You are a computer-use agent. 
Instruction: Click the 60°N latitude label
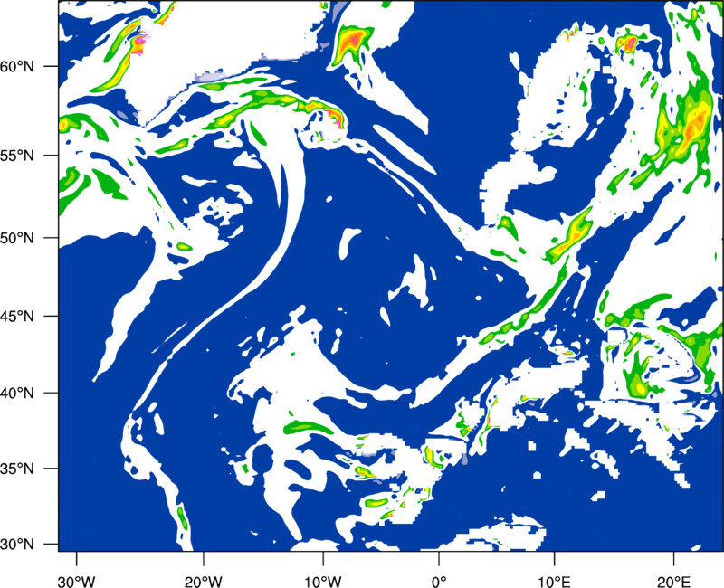point(17,67)
